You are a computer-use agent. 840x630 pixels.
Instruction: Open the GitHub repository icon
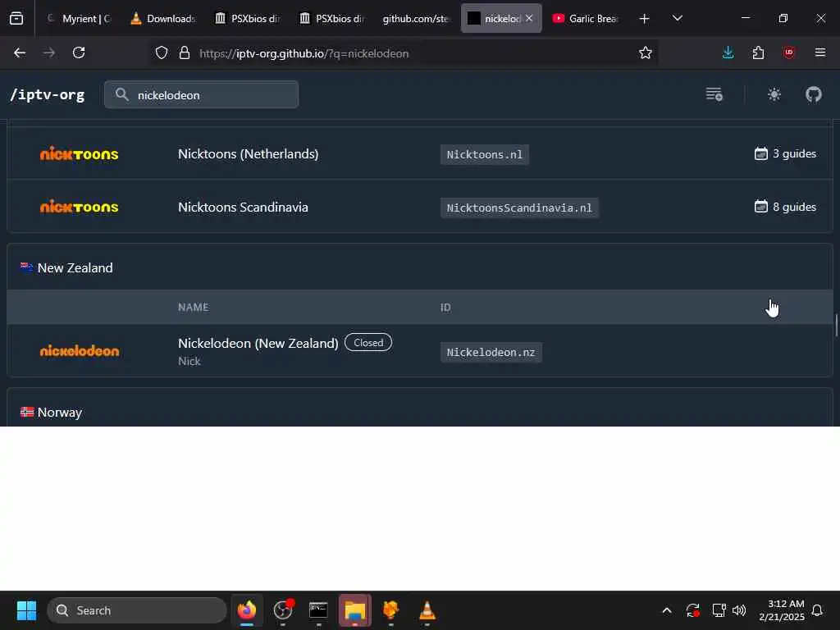(x=813, y=95)
